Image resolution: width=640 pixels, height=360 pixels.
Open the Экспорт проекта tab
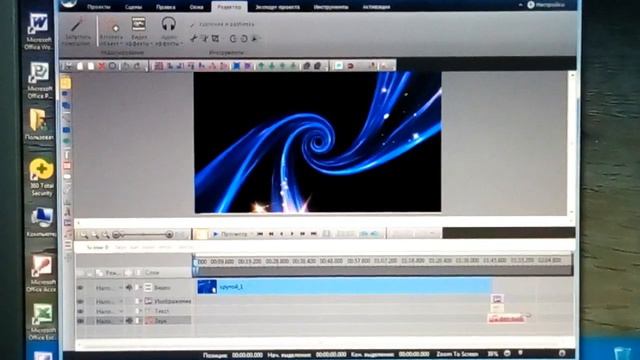[x=278, y=7]
